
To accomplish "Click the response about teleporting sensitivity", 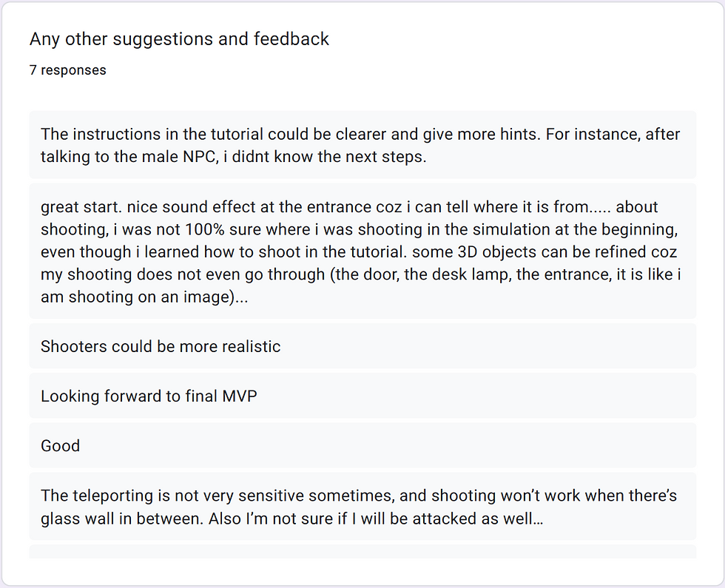I will [x=362, y=506].
